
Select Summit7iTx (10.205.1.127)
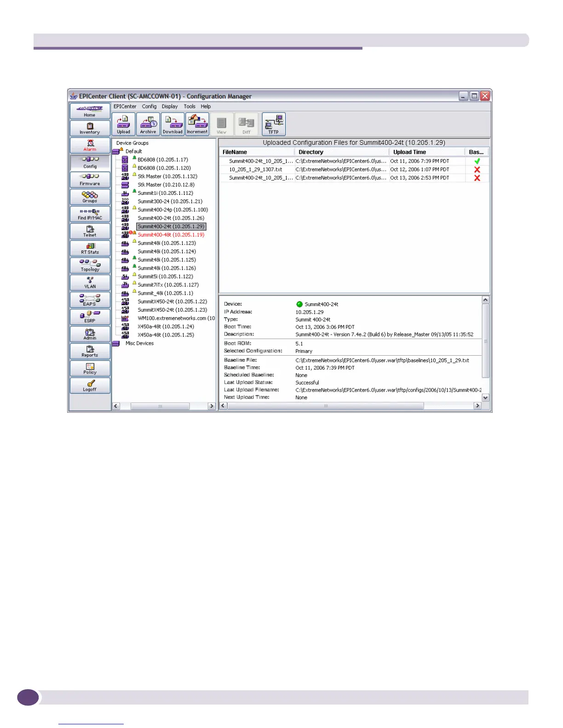[x=168, y=285]
